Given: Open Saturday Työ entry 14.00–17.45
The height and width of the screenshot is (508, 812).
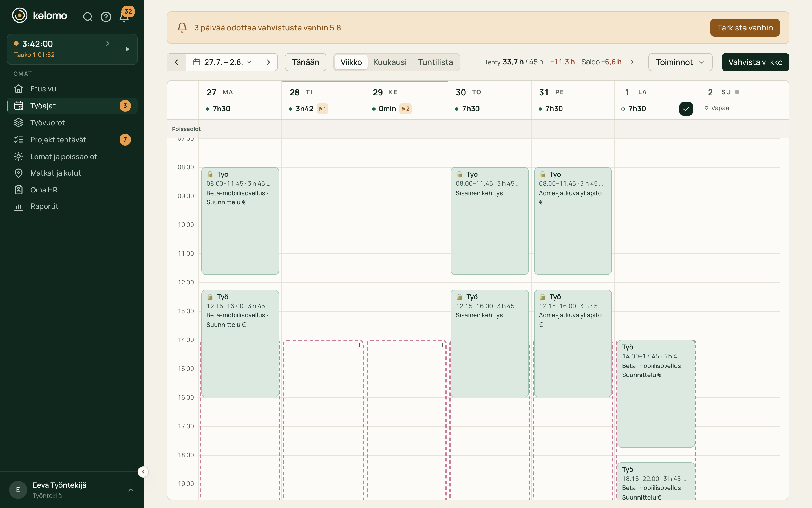Looking at the screenshot, I should (656, 394).
